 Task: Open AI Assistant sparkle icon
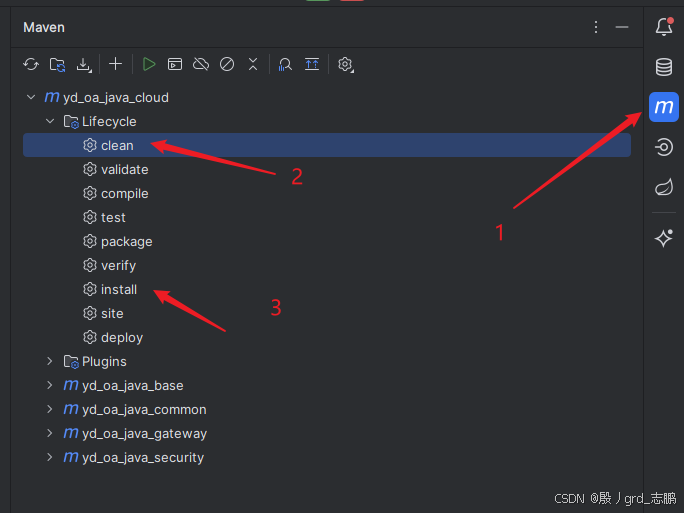coord(664,238)
